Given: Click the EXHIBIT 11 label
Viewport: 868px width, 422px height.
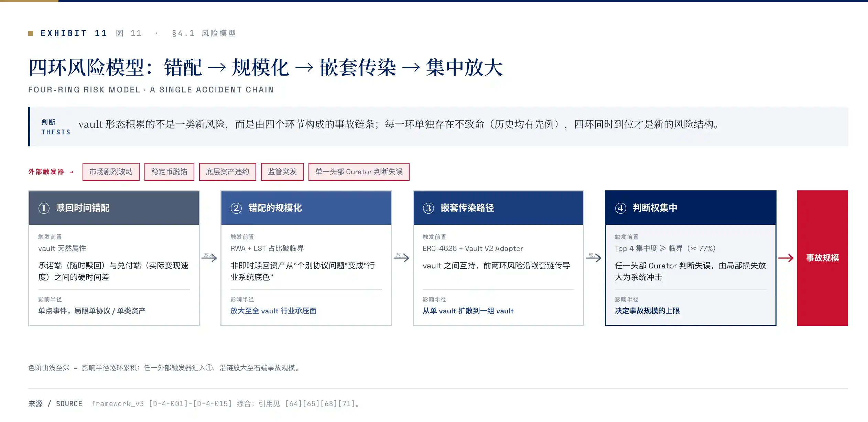Looking at the screenshot, I should tap(74, 33).
